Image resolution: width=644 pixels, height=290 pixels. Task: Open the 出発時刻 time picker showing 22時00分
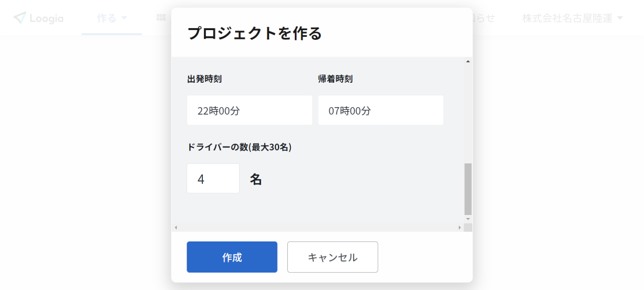[249, 110]
